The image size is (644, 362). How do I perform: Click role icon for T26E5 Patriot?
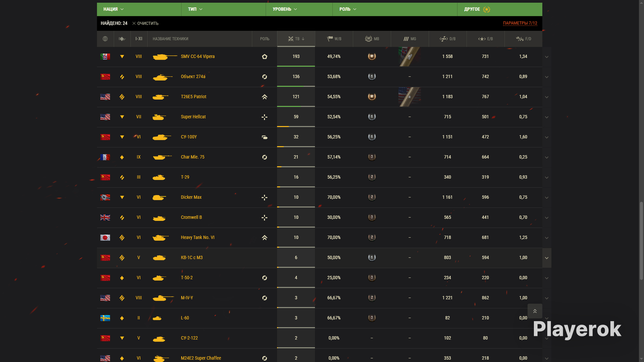pos(264,97)
